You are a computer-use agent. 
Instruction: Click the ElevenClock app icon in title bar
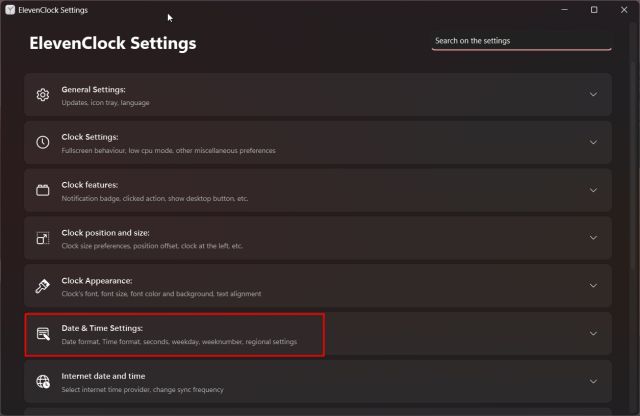tap(9, 10)
